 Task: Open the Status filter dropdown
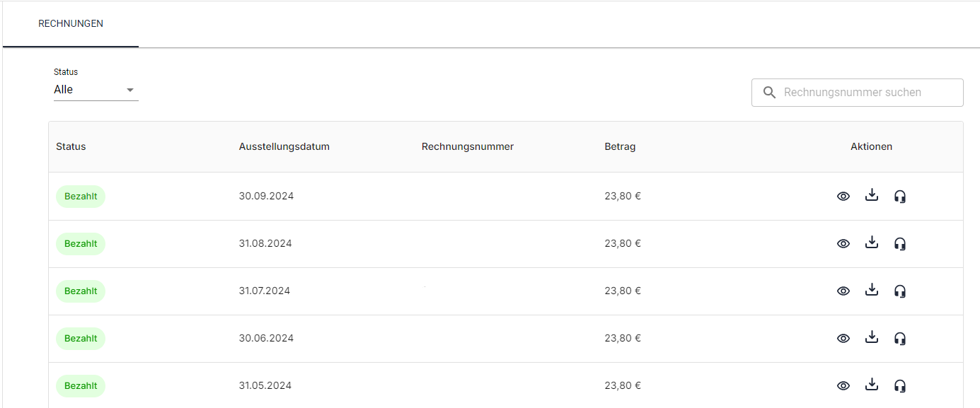(x=95, y=90)
